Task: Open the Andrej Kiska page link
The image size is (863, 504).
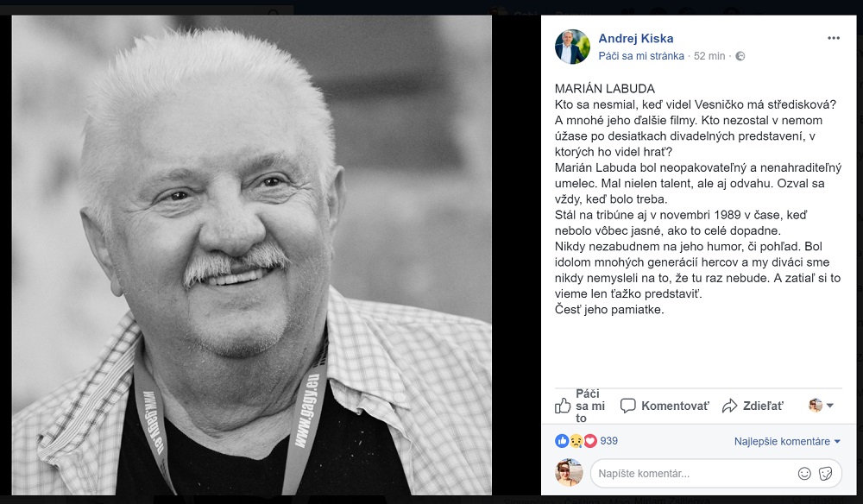Action: coord(636,39)
